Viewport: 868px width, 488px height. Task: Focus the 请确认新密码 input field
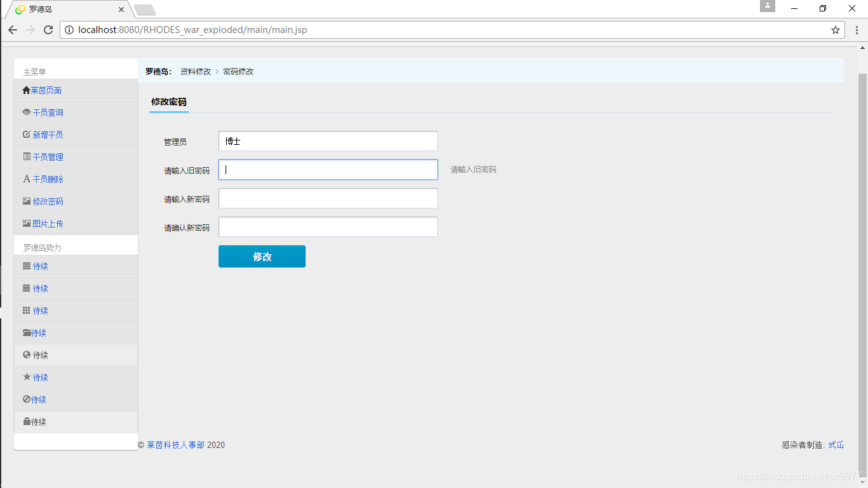tap(328, 227)
